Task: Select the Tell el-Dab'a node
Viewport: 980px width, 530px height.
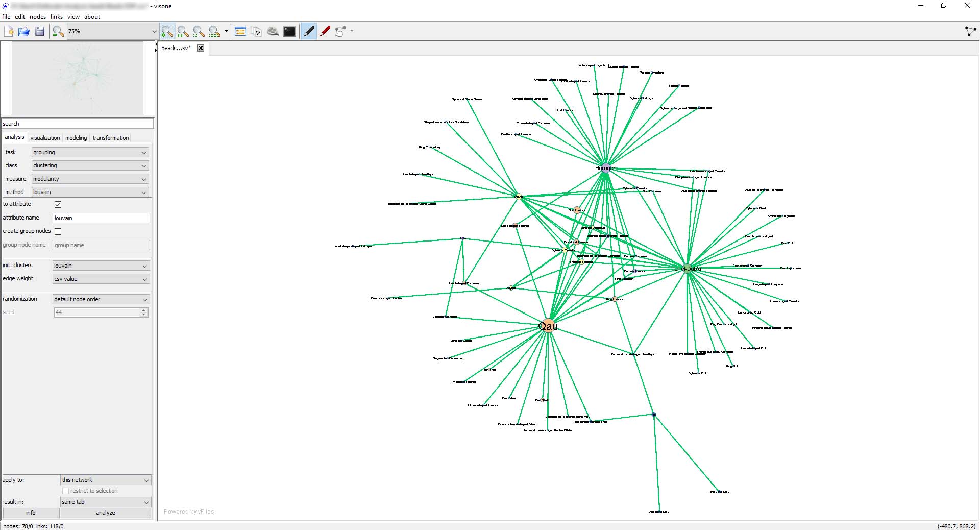Action: point(687,269)
